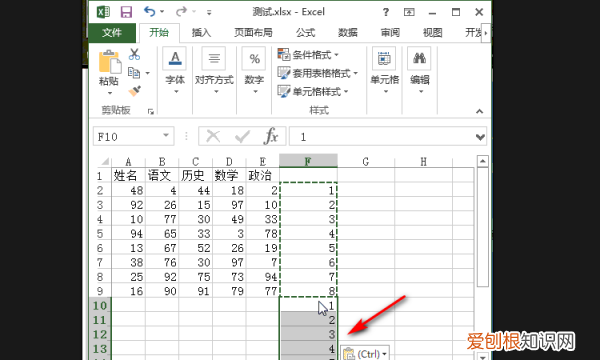Open the Copy dropdown arrow
This screenshot has height=360, width=600.
click(x=148, y=73)
